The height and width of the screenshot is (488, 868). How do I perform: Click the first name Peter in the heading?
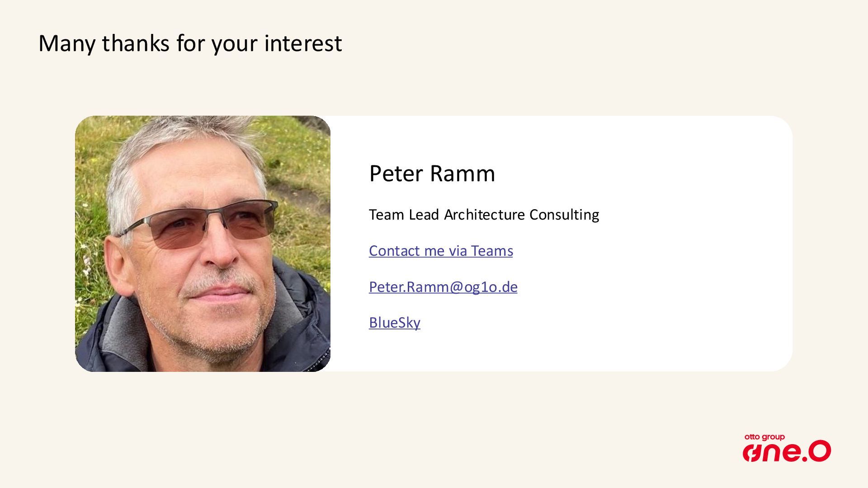[396, 174]
